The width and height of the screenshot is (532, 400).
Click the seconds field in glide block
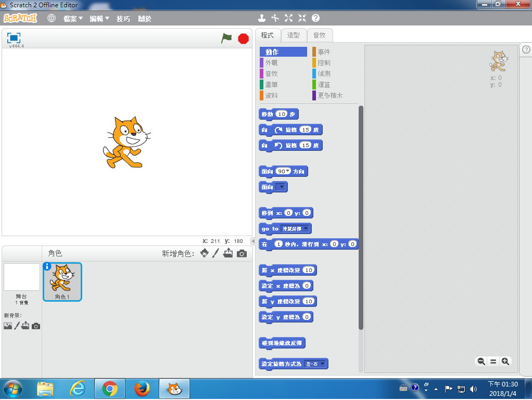[x=278, y=244]
